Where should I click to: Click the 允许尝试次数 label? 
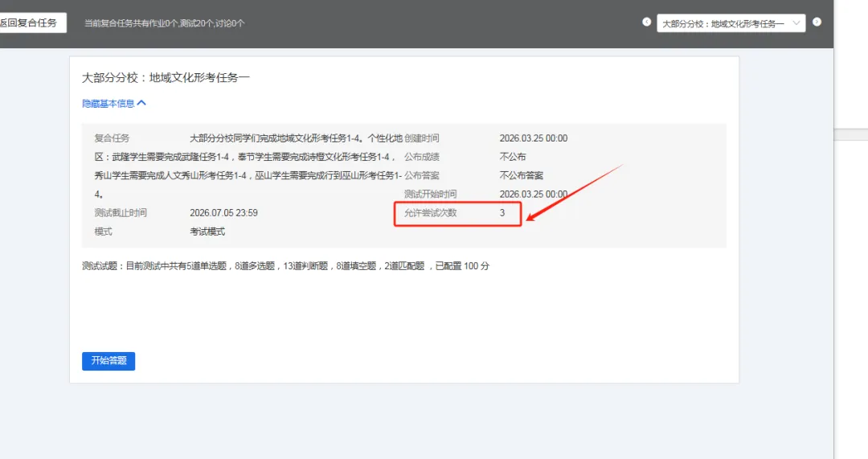point(430,213)
